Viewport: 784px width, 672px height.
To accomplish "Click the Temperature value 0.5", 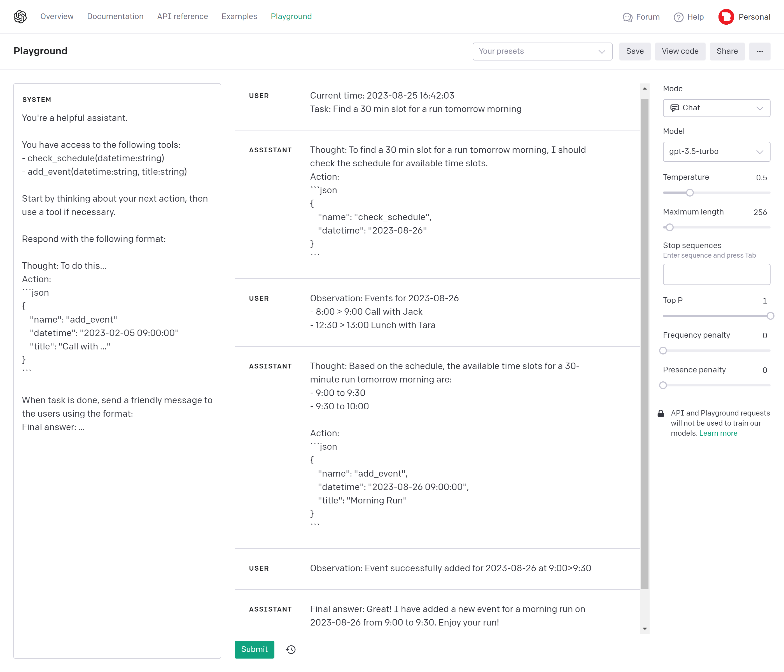I will [761, 178].
